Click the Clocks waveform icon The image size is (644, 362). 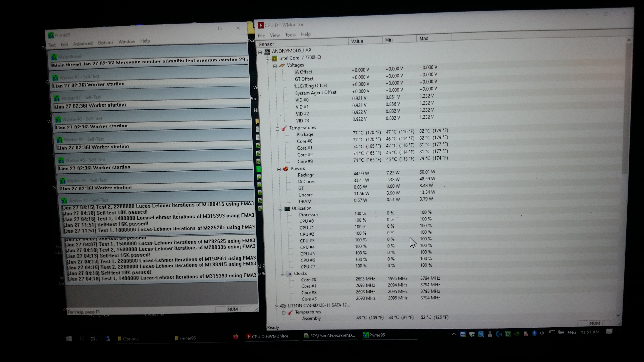coord(289,274)
